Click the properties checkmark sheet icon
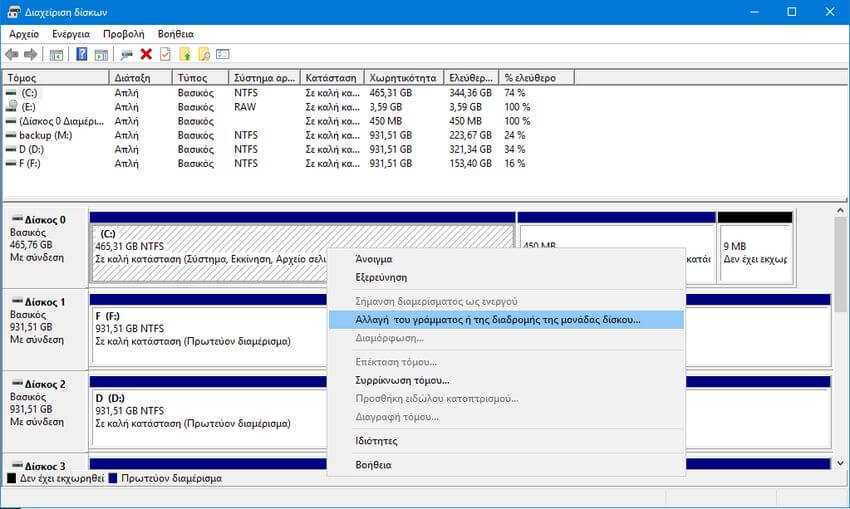This screenshot has width=850, height=509. click(165, 54)
